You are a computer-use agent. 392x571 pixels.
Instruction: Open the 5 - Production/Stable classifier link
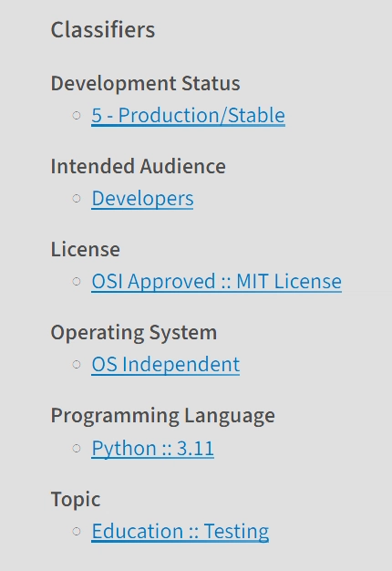click(x=188, y=116)
